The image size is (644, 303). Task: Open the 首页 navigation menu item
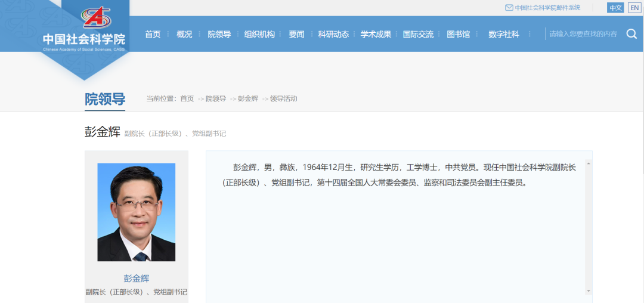click(153, 35)
